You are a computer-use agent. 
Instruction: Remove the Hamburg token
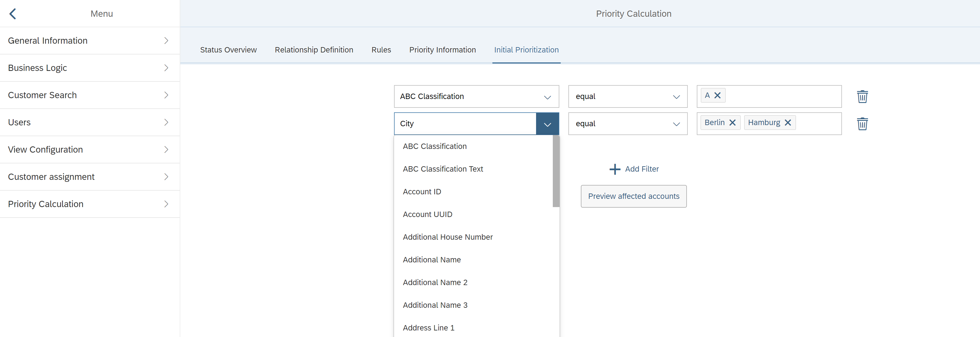click(788, 123)
